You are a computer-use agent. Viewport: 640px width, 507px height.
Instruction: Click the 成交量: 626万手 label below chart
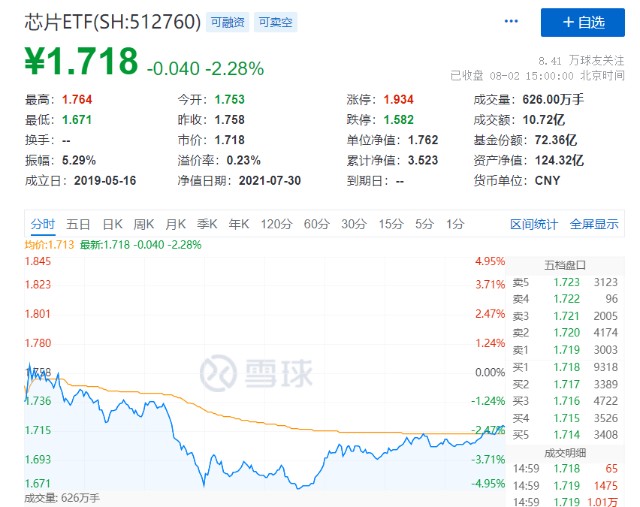pos(62,498)
